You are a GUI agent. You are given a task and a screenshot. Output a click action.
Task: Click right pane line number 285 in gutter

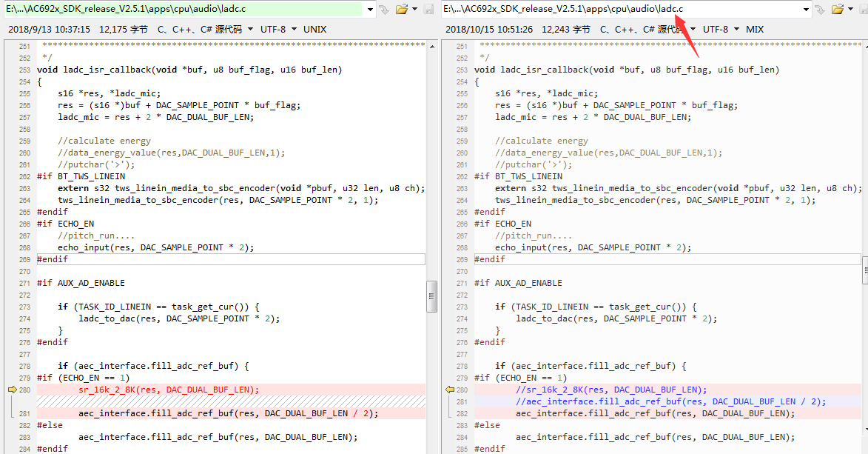[462, 449]
